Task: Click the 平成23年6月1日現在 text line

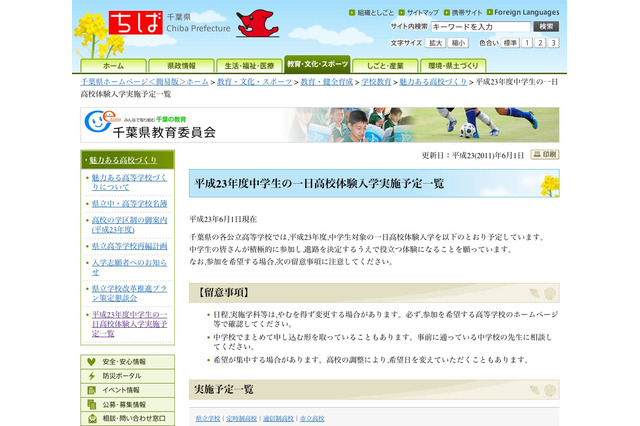Action: [x=223, y=220]
